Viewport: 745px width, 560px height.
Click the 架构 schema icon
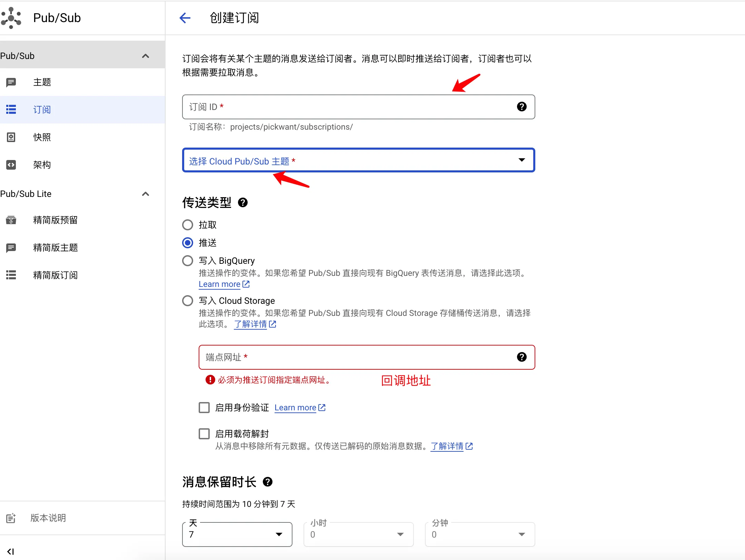[11, 165]
